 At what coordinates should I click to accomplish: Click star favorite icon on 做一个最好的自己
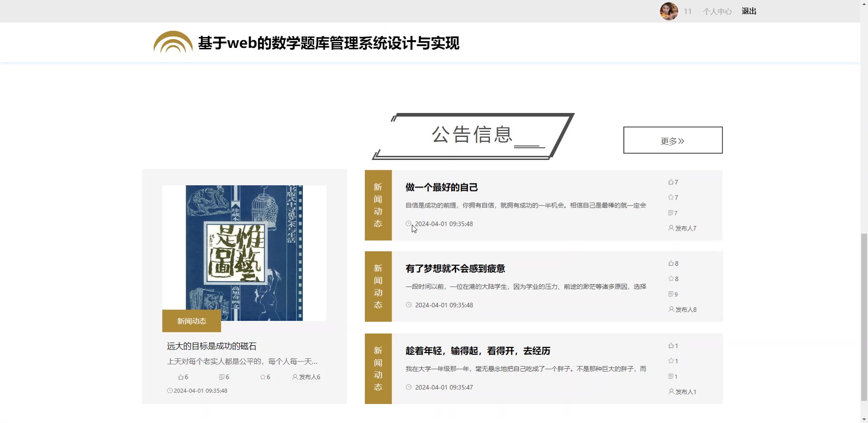click(670, 197)
